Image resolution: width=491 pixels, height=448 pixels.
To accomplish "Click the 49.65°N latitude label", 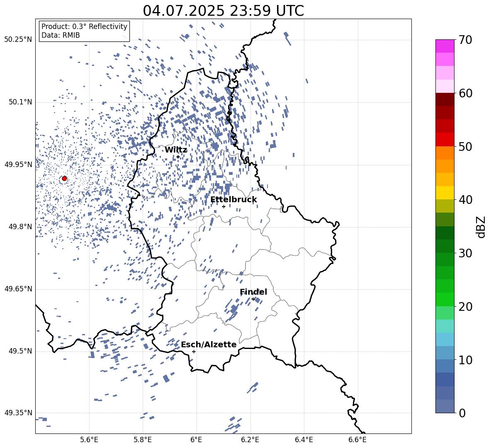I will [18, 289].
